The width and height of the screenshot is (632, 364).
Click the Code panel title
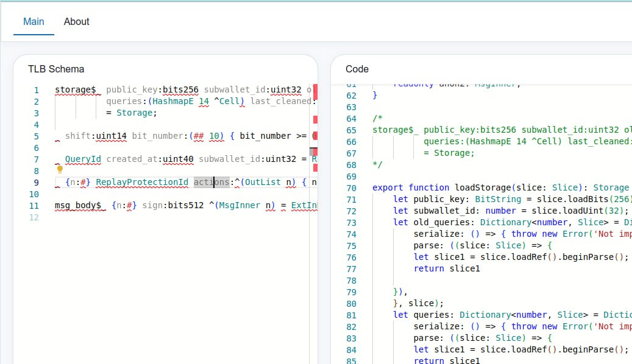coord(357,69)
